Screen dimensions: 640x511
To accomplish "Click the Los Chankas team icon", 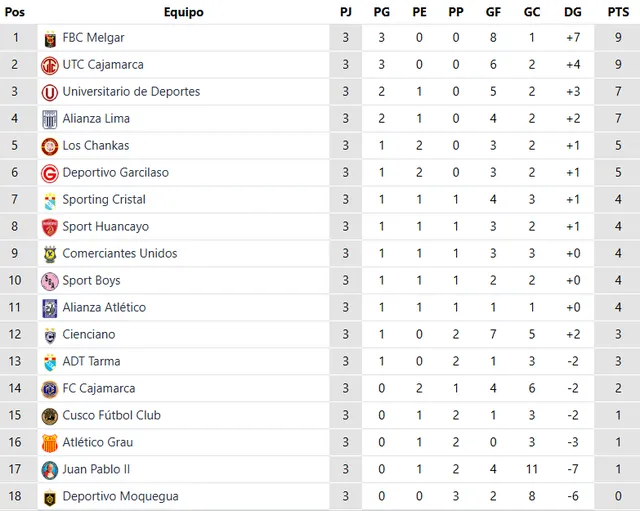I will (50, 146).
